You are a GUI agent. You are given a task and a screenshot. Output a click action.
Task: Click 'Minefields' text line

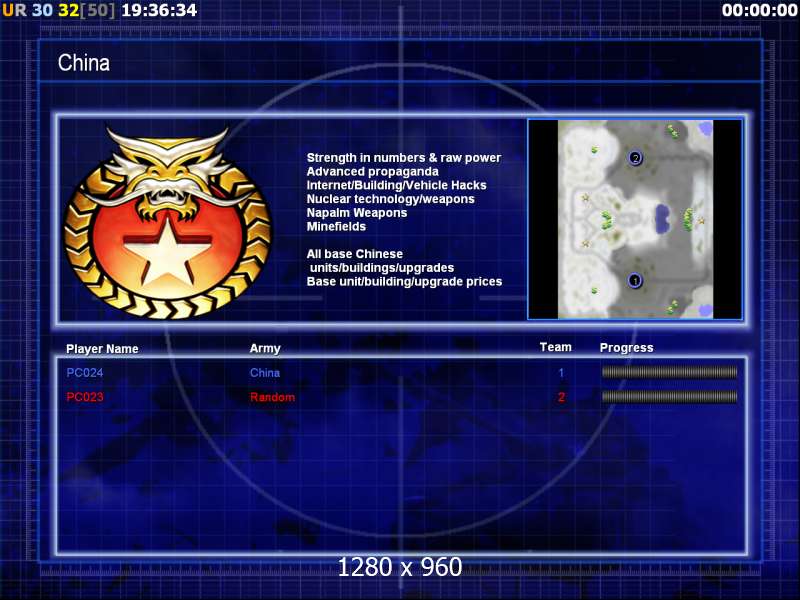[x=336, y=227]
